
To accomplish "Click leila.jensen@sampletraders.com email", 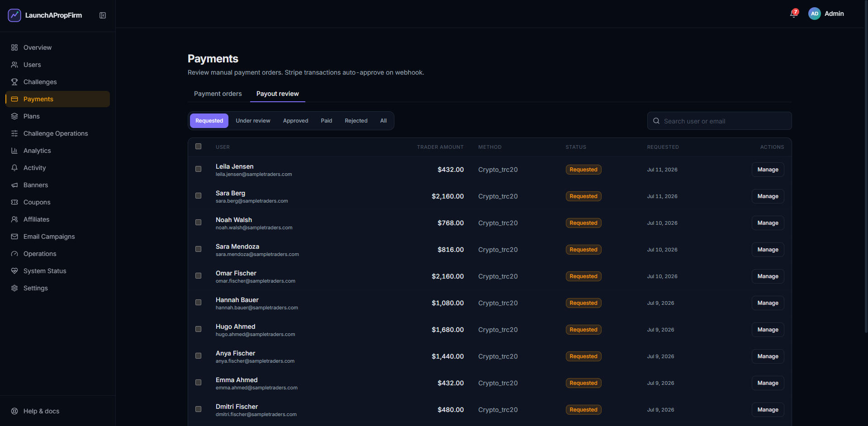I will (x=254, y=174).
